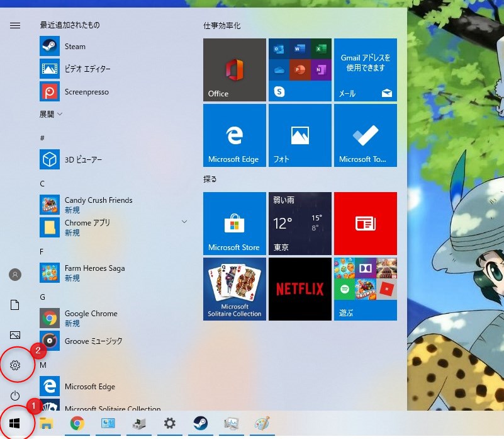
Task: Open File Explorer from taskbar
Action: pos(47,423)
